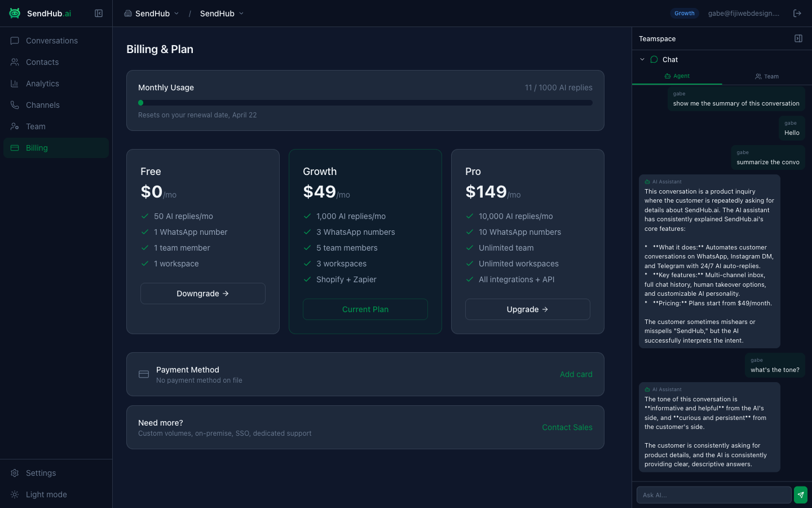
Task: Open Team in the sidebar
Action: tap(56, 126)
